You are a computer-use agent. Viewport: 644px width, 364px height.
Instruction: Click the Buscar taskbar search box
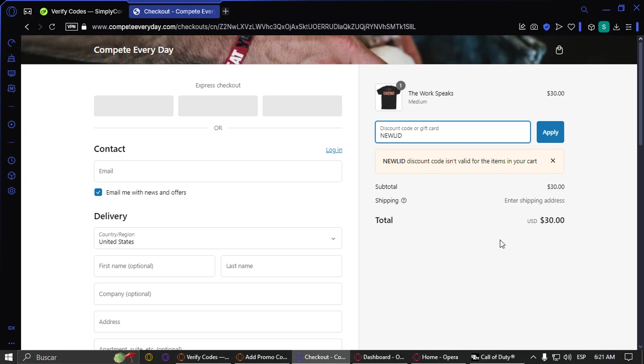coord(78,357)
